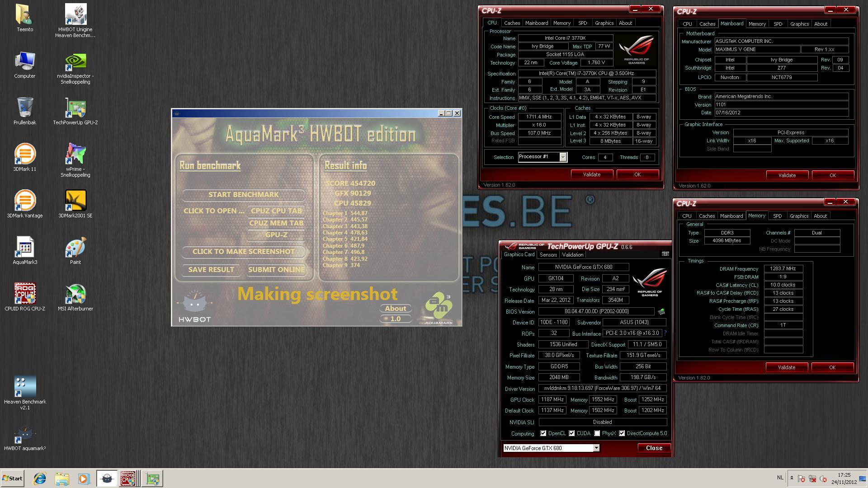Viewport: 868px width, 488px height.
Task: Click GPU-Z BIOS save chip icon
Action: [661, 311]
